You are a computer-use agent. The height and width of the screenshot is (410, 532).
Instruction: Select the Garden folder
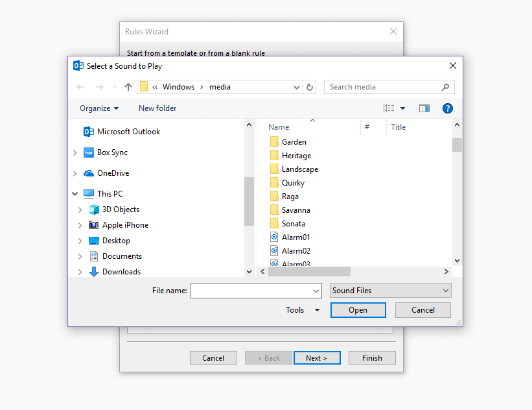[288, 142]
